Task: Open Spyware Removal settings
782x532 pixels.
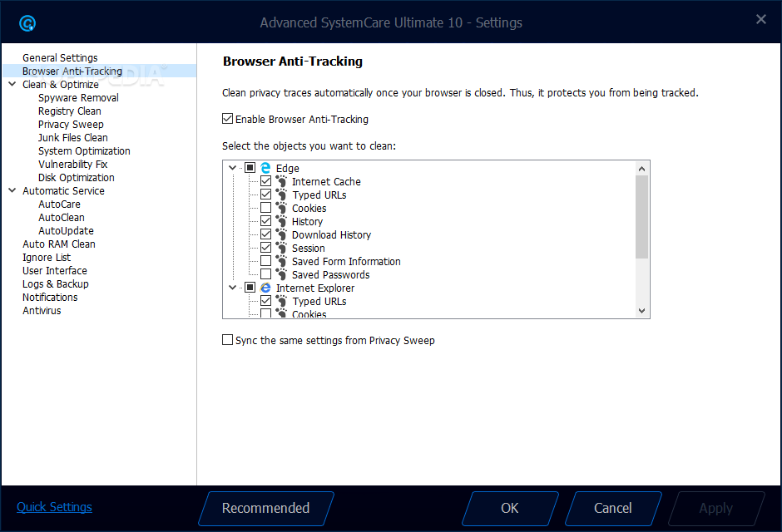Action: click(78, 97)
